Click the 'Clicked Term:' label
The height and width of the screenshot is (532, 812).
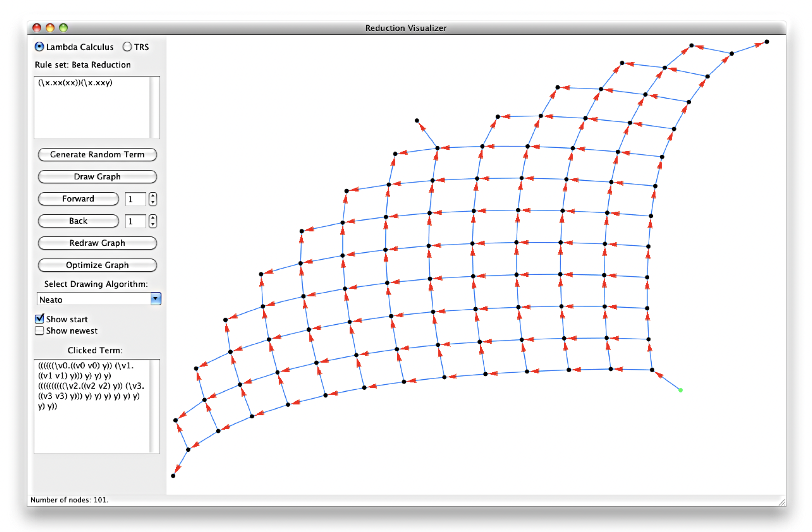95,350
